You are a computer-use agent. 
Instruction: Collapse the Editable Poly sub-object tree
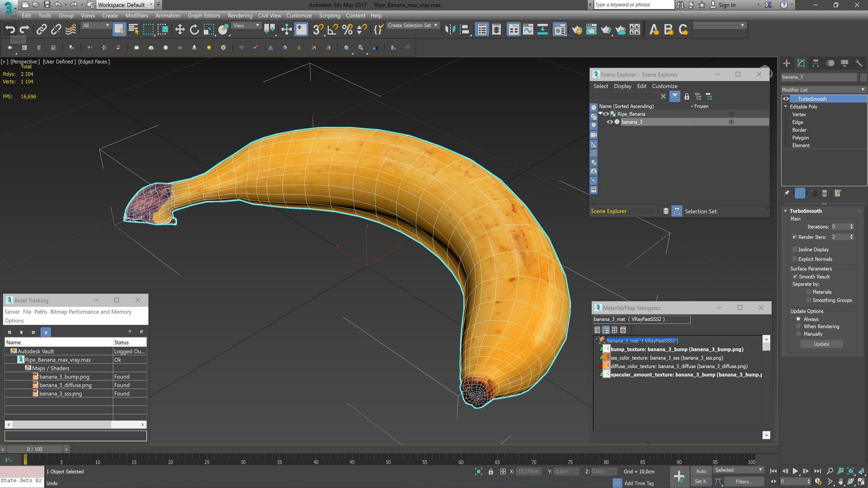tap(786, 107)
